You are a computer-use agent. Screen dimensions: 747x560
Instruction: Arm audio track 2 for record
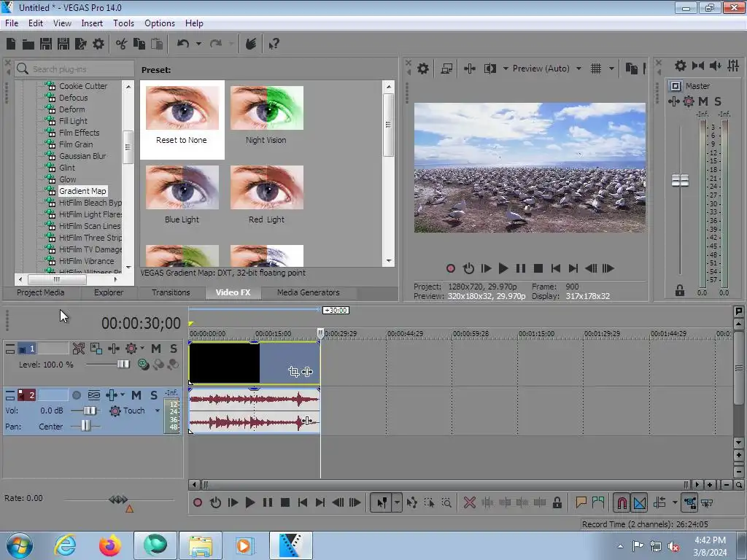[x=76, y=395]
